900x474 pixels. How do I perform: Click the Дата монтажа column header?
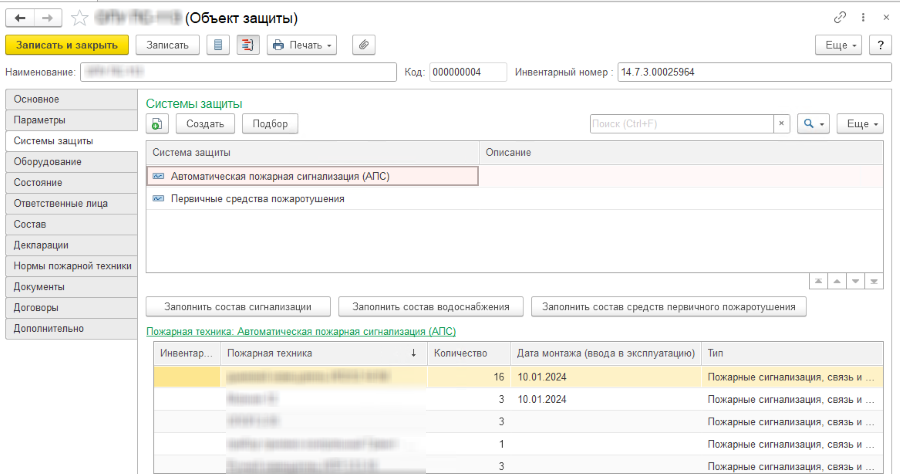pos(606,353)
